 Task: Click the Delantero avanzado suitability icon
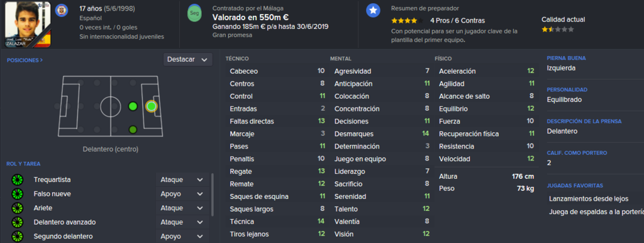[x=17, y=222]
